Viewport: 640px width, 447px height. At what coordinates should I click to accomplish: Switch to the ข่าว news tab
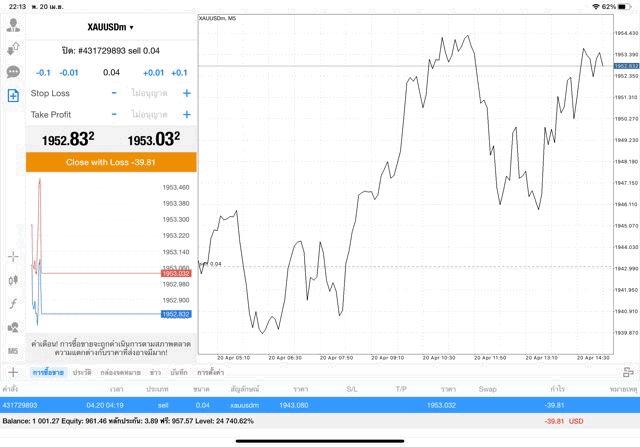click(x=155, y=372)
